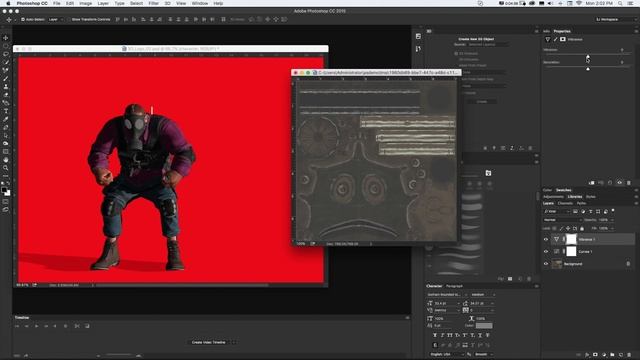This screenshot has height=360, width=640.
Task: Select 3D Postcard radio option
Action: coord(456,53)
